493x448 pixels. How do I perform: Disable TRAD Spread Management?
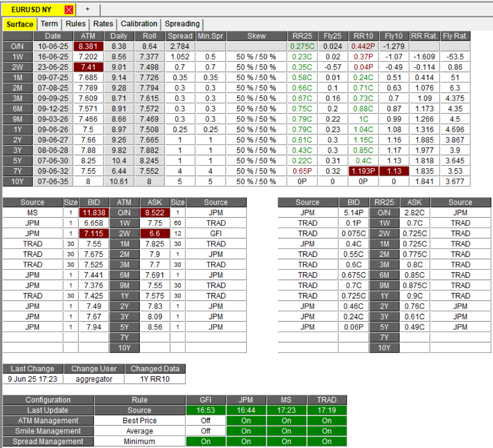327,441
